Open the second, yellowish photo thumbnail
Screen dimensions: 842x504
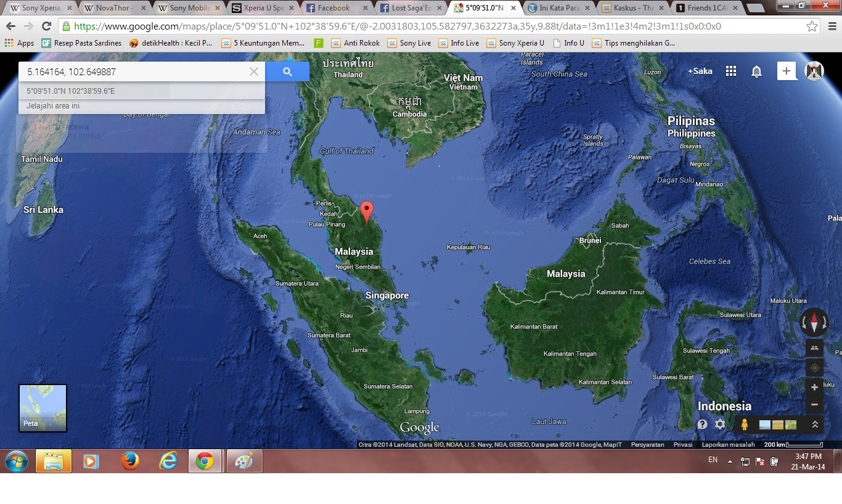click(x=778, y=425)
